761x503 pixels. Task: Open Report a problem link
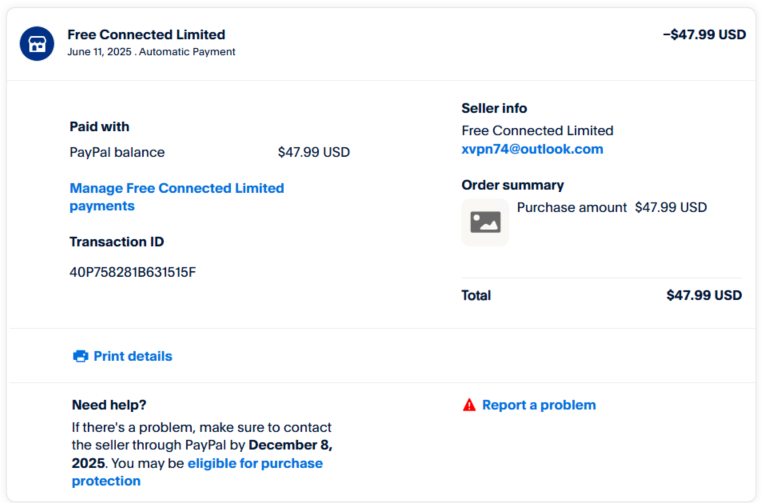(539, 405)
